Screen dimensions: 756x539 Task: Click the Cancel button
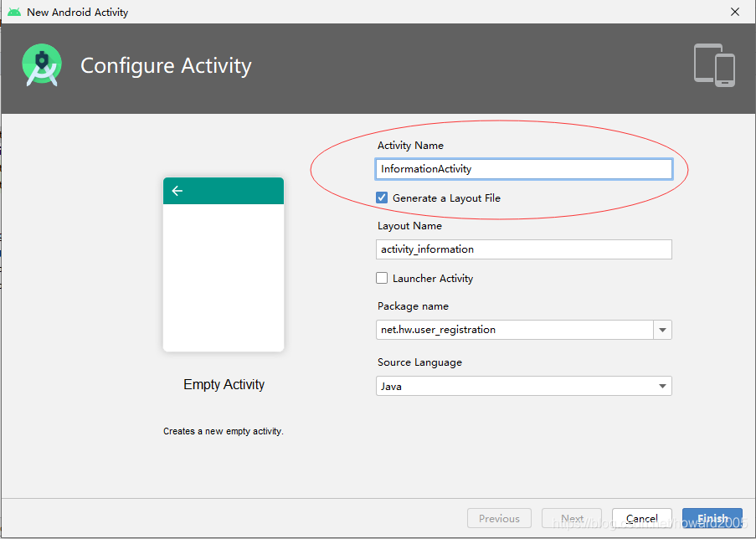[642, 518]
